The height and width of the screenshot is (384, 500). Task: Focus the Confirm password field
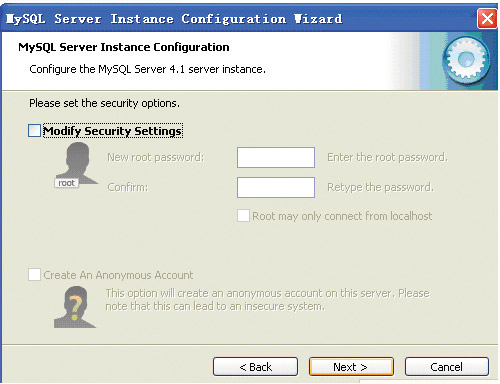[x=276, y=187]
